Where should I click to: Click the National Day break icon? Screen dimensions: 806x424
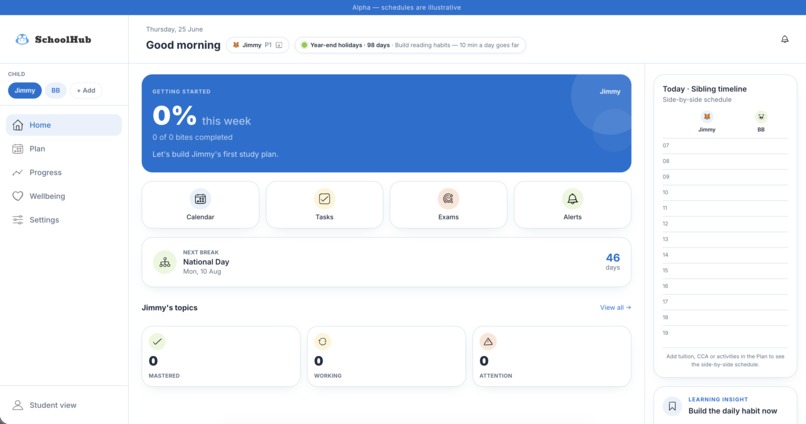164,262
